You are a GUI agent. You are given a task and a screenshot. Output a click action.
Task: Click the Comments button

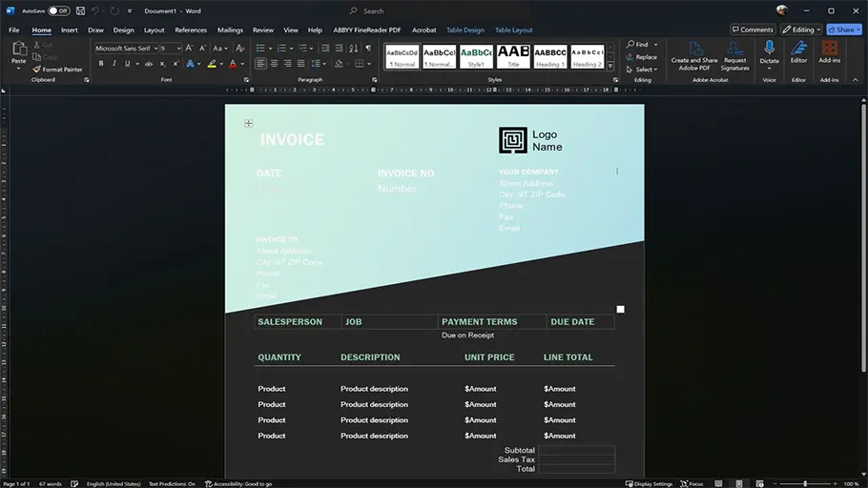pyautogui.click(x=752, y=30)
